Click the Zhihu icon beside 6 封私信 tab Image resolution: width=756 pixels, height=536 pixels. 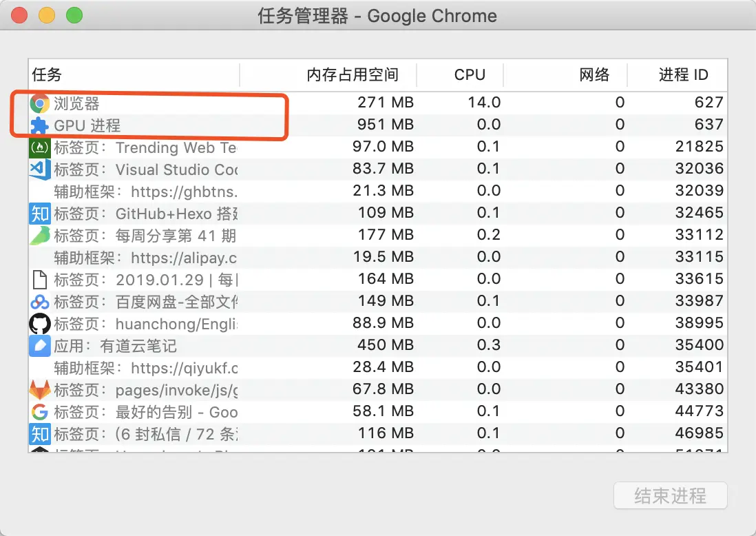coord(39,434)
